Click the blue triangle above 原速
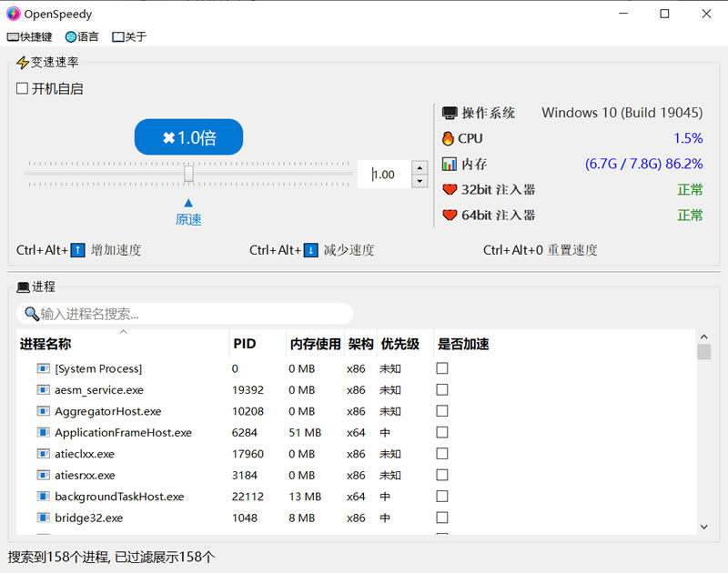This screenshot has width=728, height=573. [188, 203]
